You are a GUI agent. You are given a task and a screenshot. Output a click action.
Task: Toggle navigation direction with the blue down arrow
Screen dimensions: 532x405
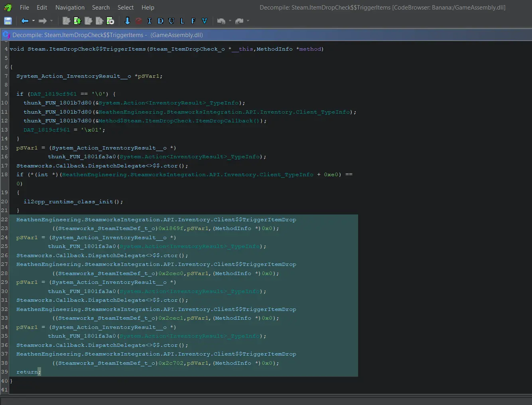128,21
